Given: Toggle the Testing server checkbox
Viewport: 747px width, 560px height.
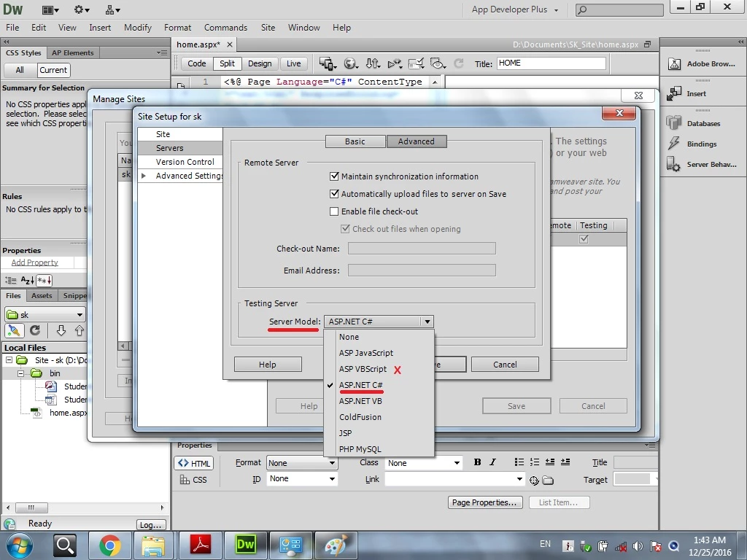Looking at the screenshot, I should tap(584, 239).
